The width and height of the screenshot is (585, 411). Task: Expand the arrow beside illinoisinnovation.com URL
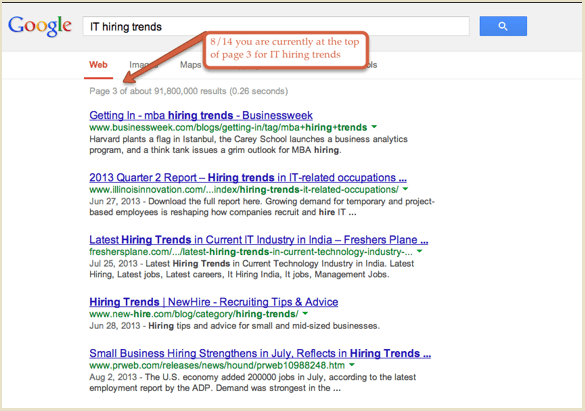click(405, 189)
